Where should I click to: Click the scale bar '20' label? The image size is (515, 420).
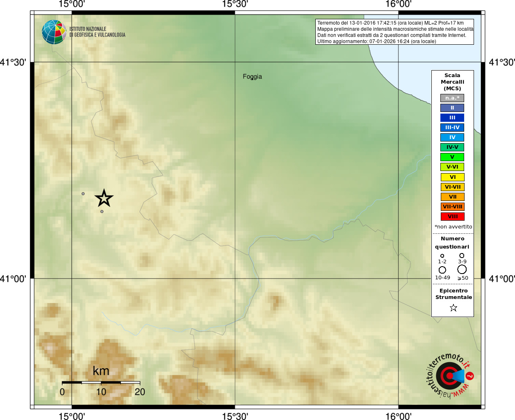tap(140, 392)
